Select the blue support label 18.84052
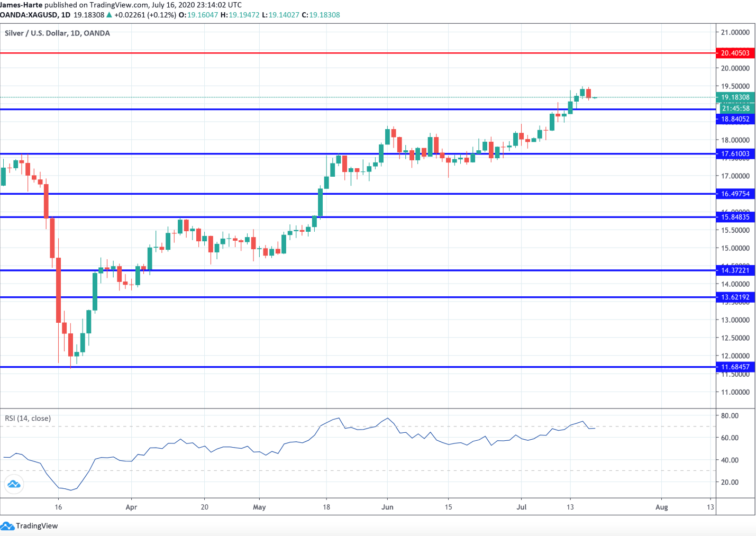The height and width of the screenshot is (536, 756). coord(736,119)
